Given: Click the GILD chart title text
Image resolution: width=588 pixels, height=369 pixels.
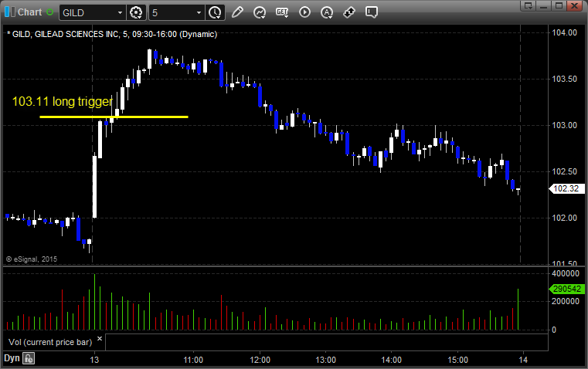Looking at the screenshot, I should [112, 34].
